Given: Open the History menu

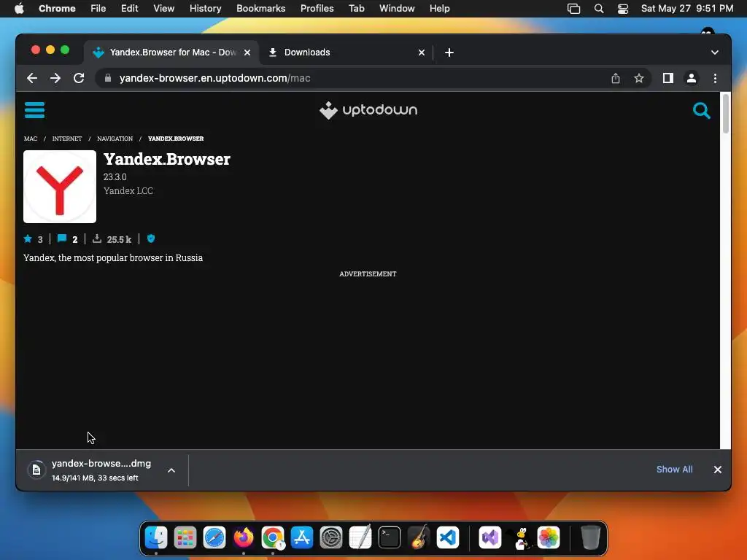Looking at the screenshot, I should [x=205, y=9].
